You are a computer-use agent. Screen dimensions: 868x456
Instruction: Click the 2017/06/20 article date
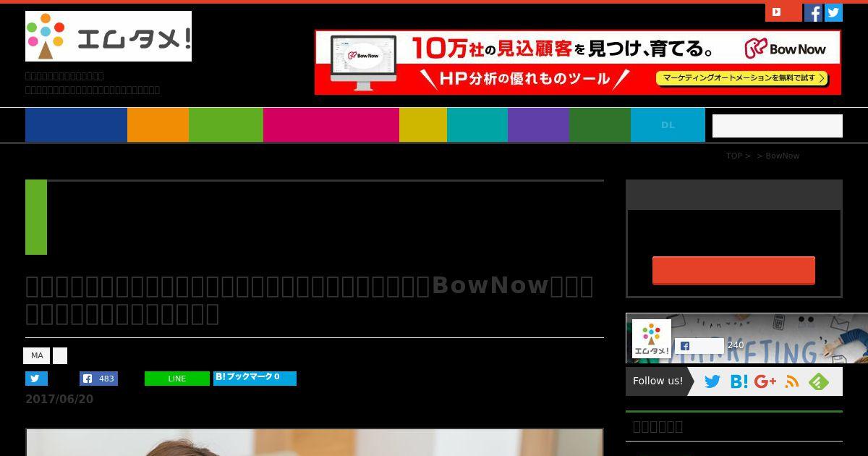tap(59, 400)
